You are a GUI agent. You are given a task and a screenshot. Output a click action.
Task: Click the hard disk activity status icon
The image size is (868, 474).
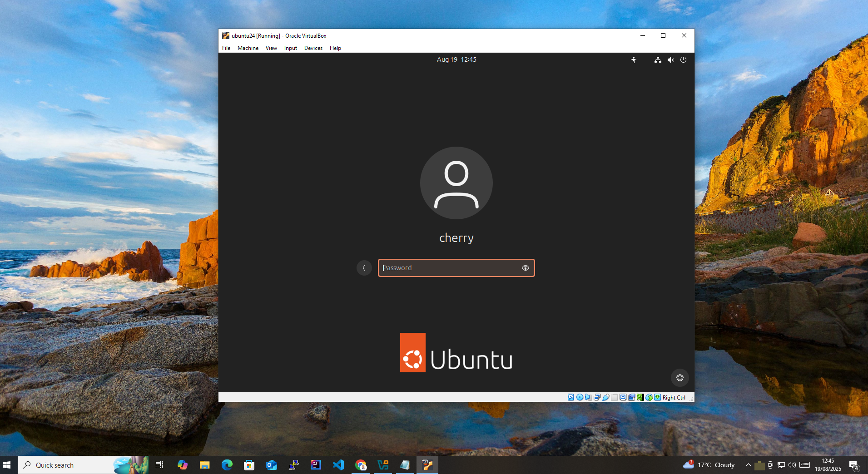(x=571, y=397)
